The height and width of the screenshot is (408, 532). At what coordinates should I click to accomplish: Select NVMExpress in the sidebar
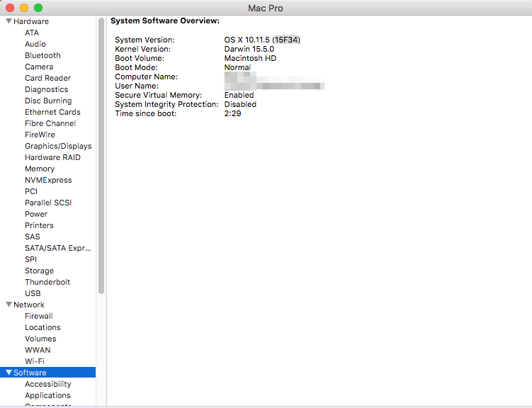48,180
